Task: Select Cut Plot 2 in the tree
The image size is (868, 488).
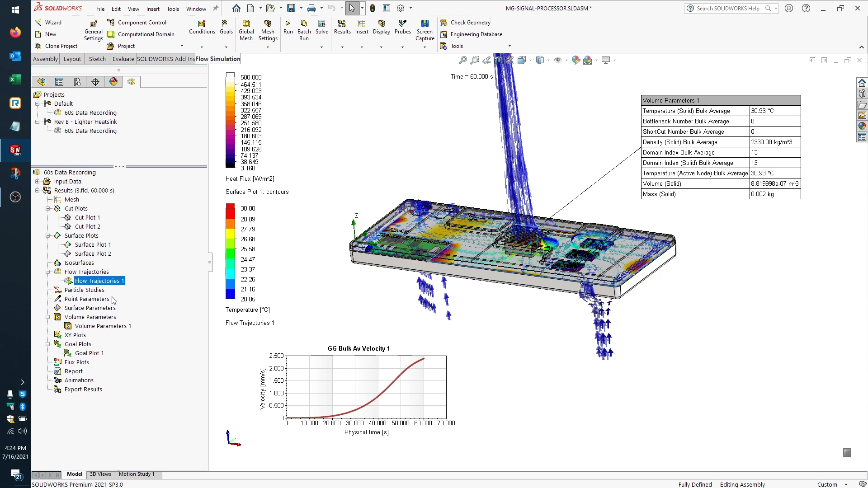Action: point(88,226)
